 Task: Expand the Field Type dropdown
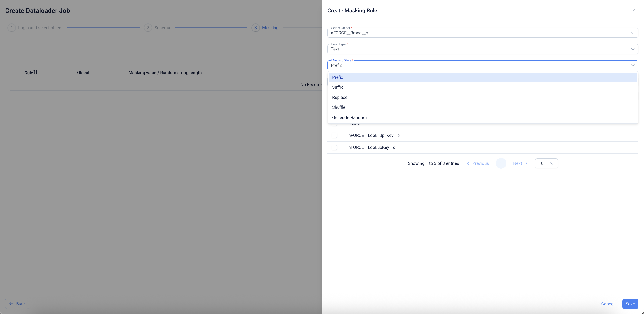click(x=483, y=49)
